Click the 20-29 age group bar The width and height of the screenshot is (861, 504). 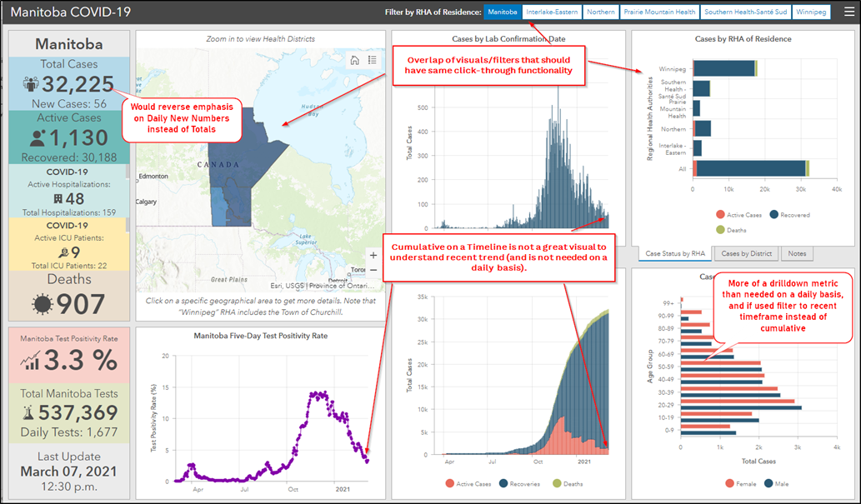point(741,404)
